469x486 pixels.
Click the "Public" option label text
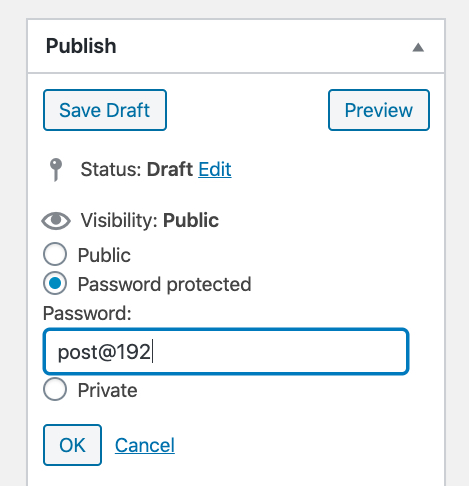(x=104, y=256)
